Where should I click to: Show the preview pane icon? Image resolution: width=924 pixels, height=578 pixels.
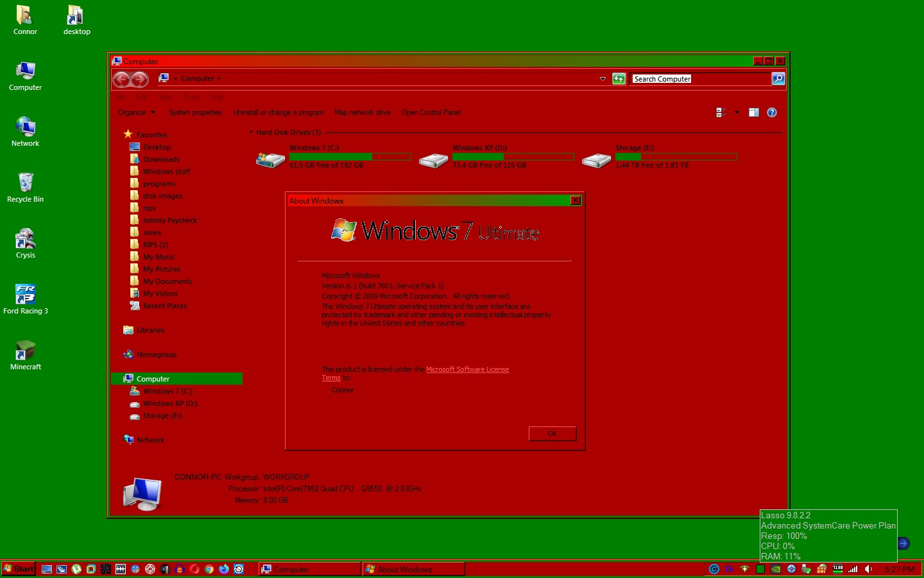click(754, 112)
